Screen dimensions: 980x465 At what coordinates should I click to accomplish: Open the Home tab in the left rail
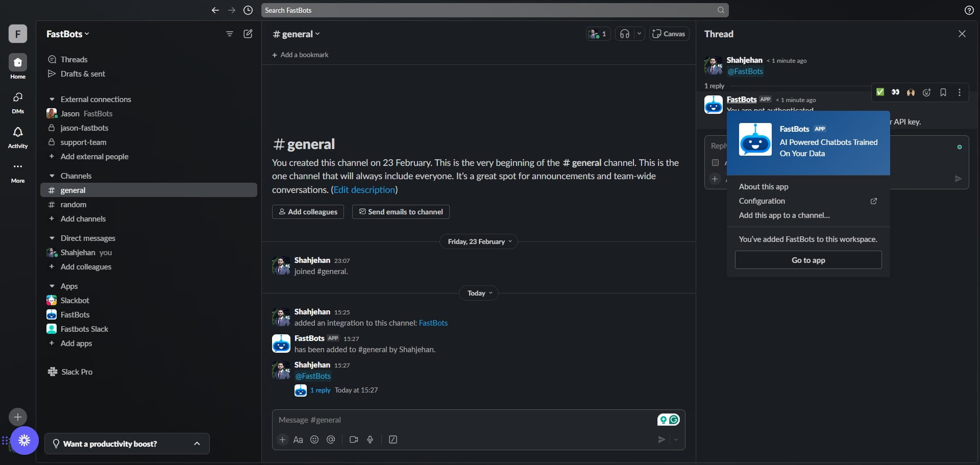(x=18, y=67)
